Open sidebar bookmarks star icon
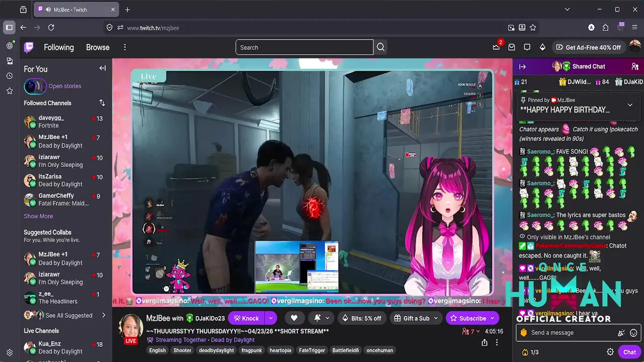Viewport: 644px width, 362px height. (9, 91)
